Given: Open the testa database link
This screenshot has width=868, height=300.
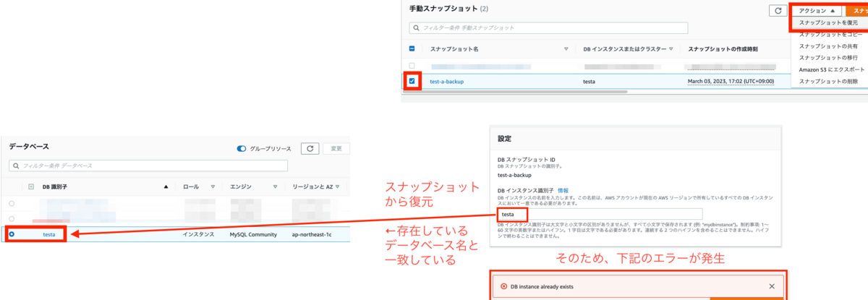Looking at the screenshot, I should click(x=49, y=234).
